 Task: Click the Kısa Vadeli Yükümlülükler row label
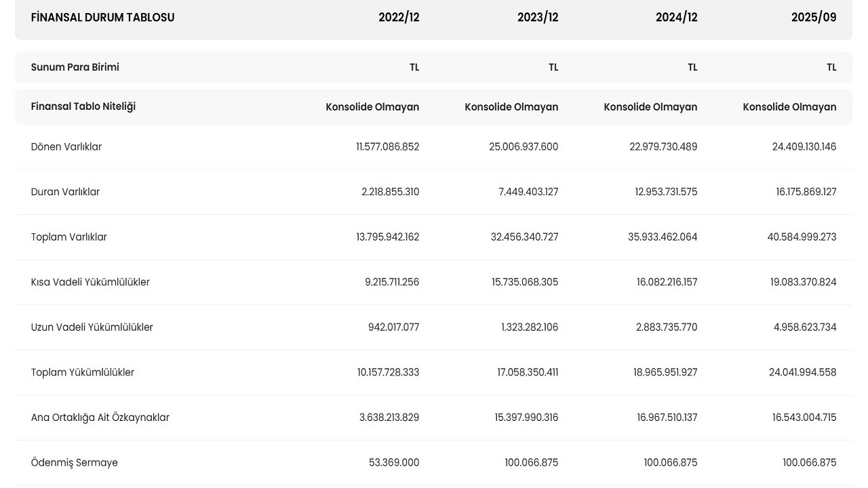pos(90,282)
